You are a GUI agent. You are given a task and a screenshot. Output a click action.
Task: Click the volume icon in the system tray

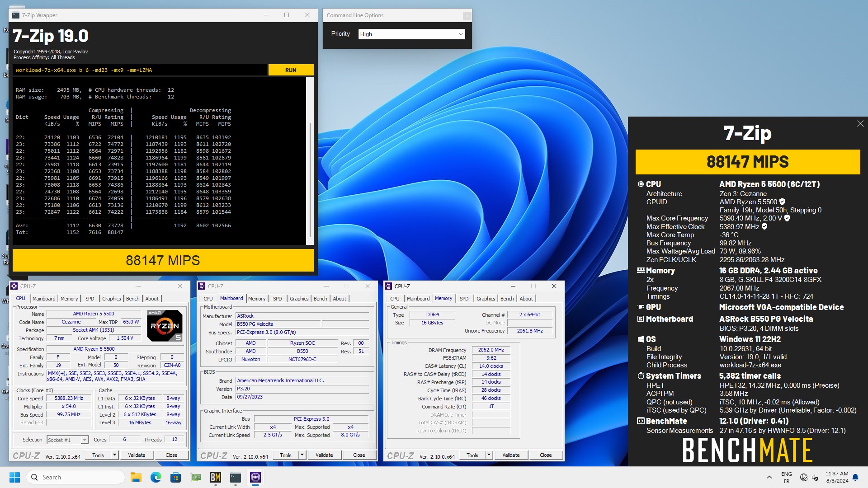tap(815, 477)
